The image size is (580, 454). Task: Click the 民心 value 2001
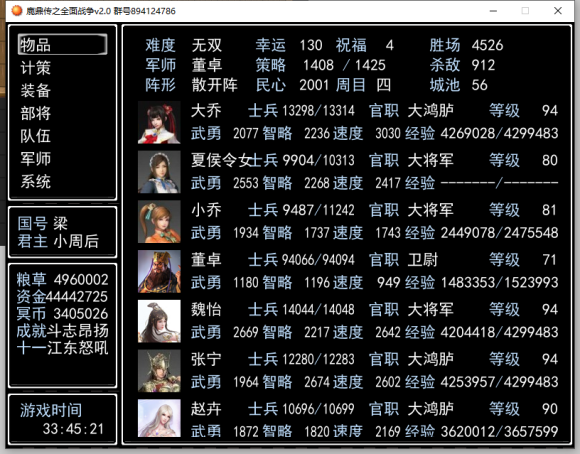click(314, 85)
